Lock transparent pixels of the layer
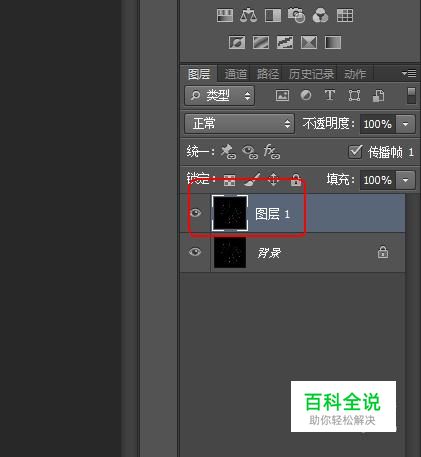The height and width of the screenshot is (457, 421). tap(229, 180)
